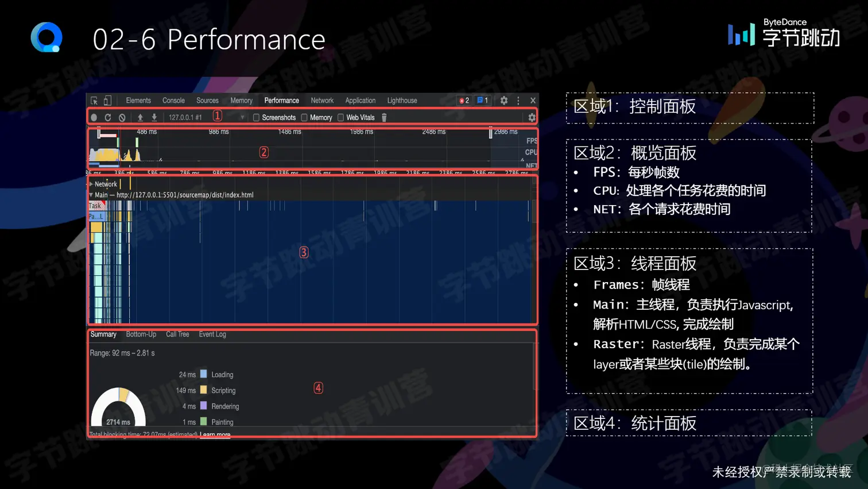Screen dimensions: 868x489
Task: Open the Lighthouse tab
Action: [x=402, y=101]
